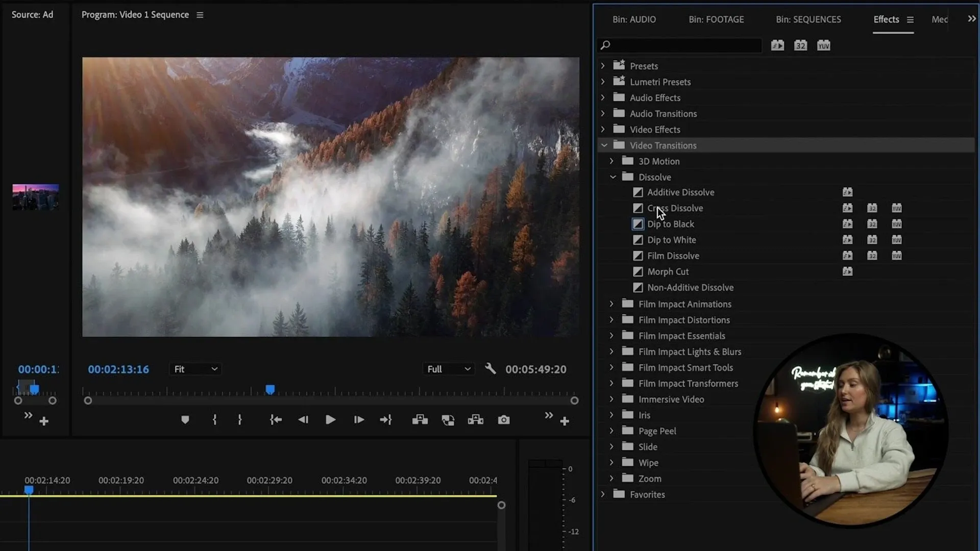Select Cross Dissolve transition effect
Image resolution: width=980 pixels, height=551 pixels.
coord(675,208)
